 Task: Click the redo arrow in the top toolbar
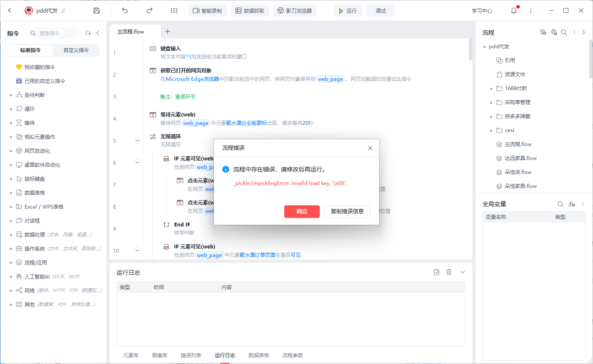[x=150, y=11]
